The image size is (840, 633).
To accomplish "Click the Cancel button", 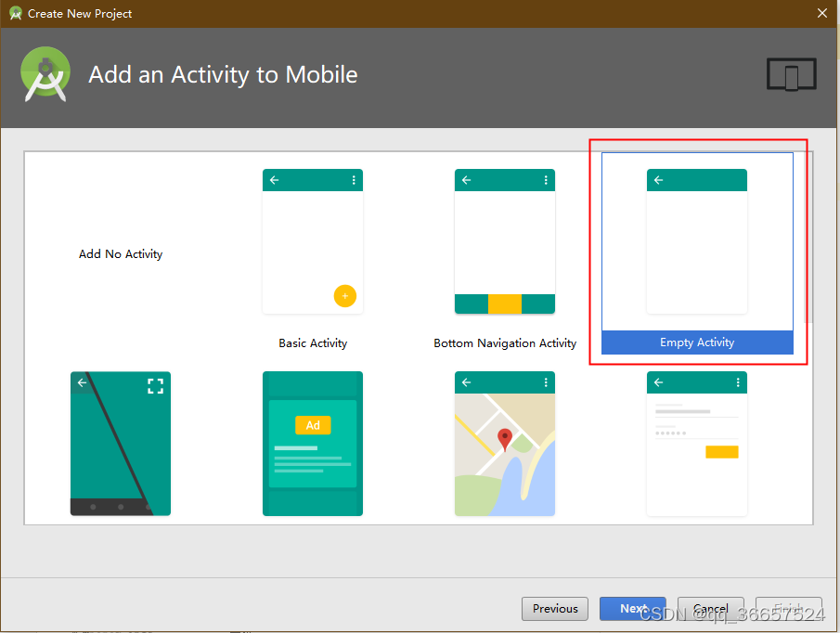I will [710, 609].
